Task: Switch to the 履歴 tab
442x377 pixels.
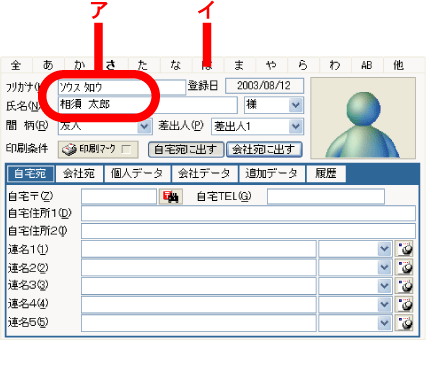Action: [326, 174]
